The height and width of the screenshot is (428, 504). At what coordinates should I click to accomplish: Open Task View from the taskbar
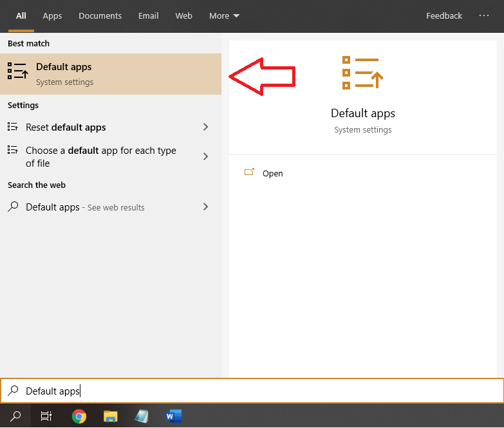[46, 416]
